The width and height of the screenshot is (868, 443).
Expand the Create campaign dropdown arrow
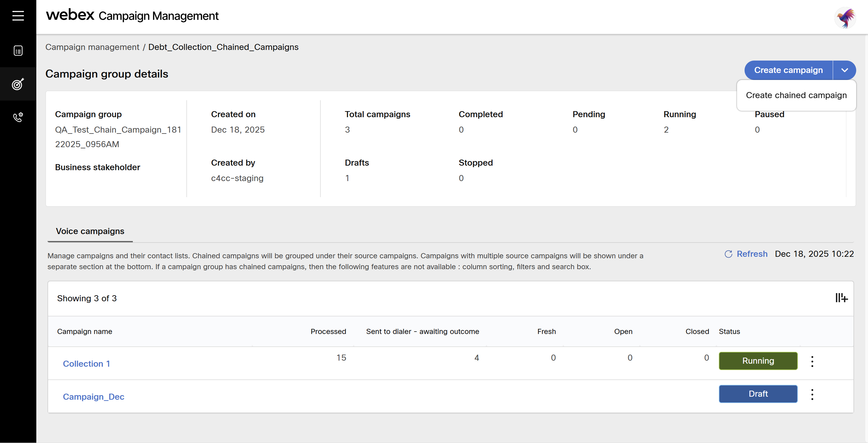coord(844,70)
